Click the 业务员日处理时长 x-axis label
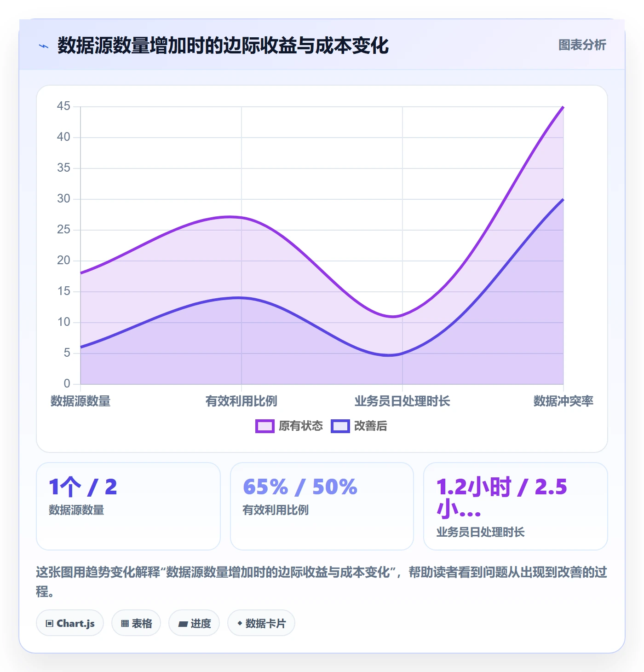 402,401
